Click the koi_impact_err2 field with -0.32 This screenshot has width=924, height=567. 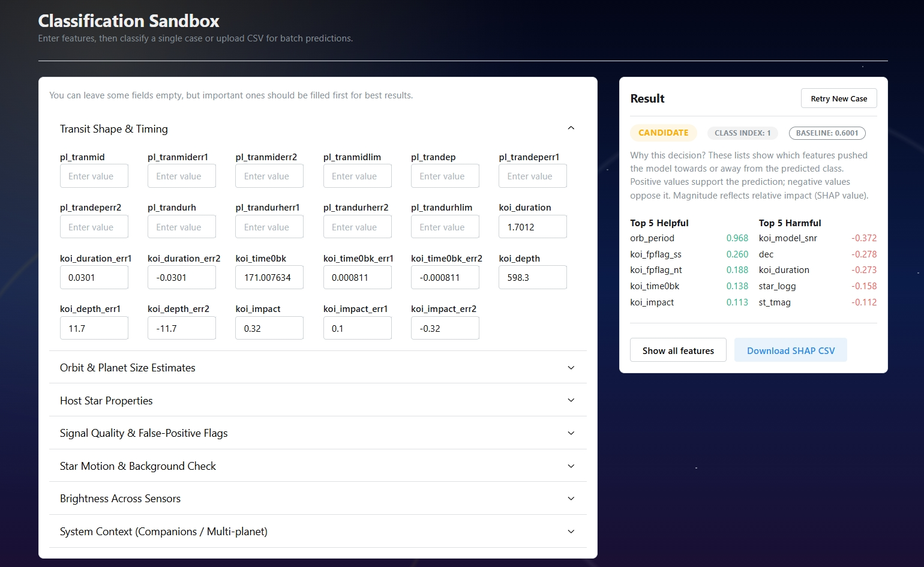click(445, 328)
